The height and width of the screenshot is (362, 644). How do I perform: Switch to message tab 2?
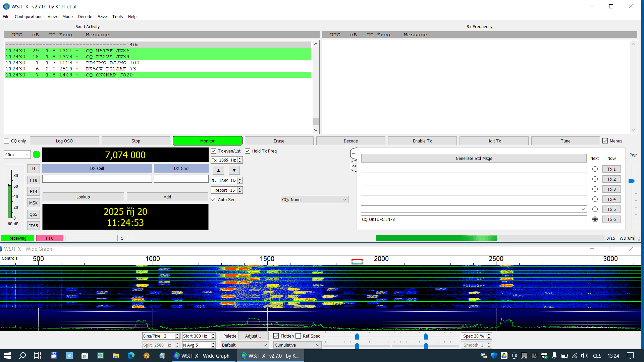point(354,166)
